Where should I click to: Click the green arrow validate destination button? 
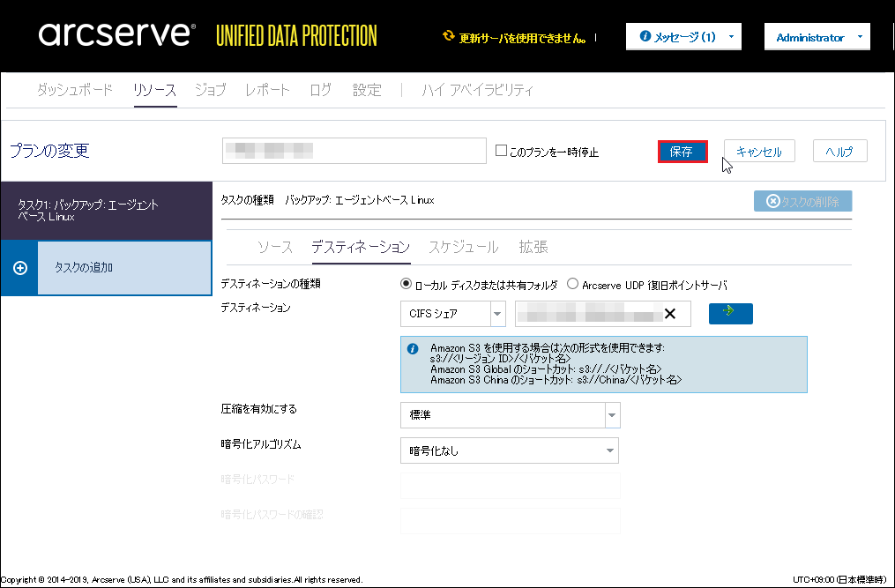(x=731, y=314)
